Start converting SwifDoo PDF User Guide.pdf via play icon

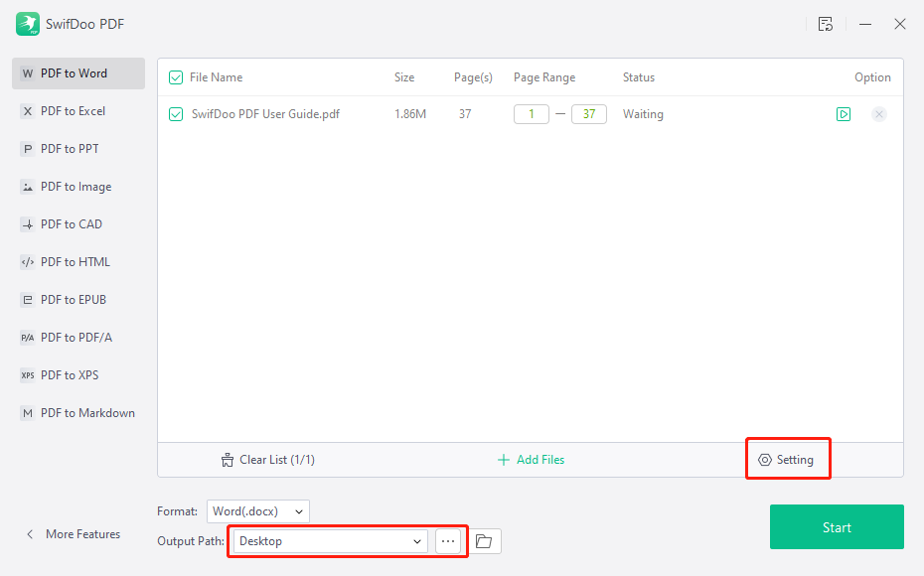844,114
